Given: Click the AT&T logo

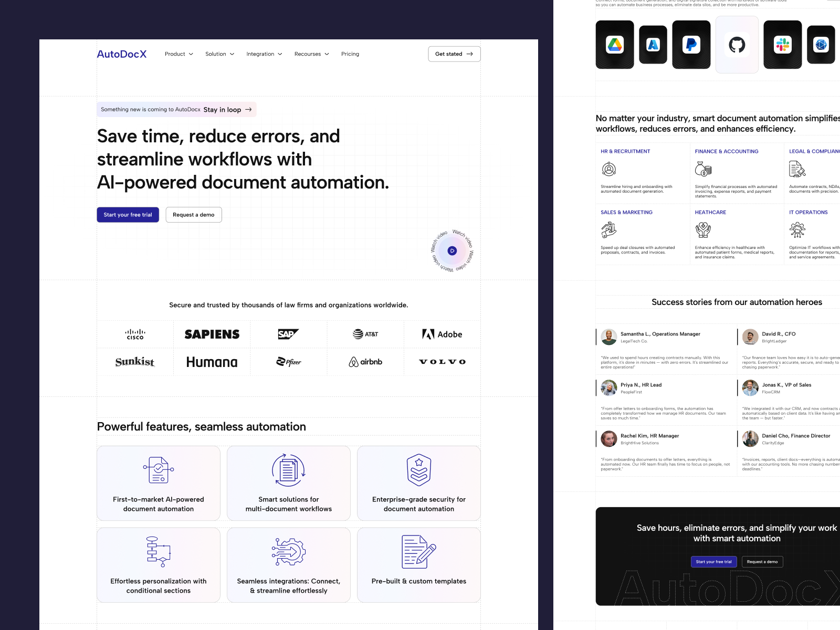Looking at the screenshot, I should point(365,334).
